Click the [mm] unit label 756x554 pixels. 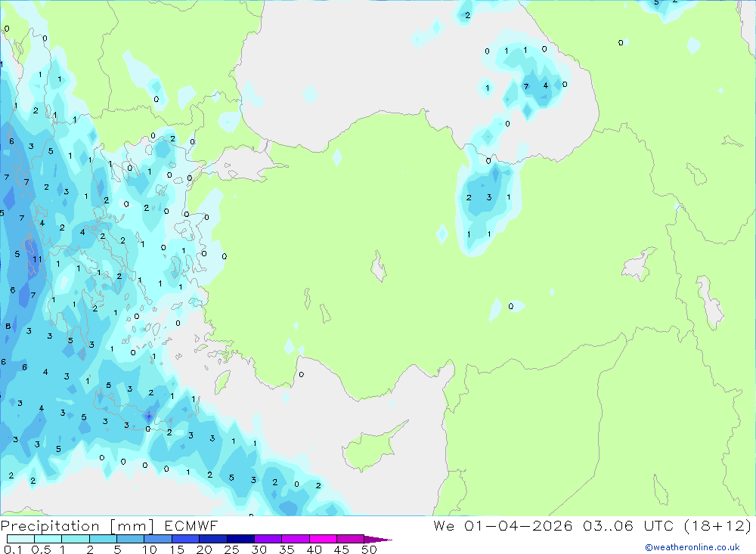tap(132, 526)
